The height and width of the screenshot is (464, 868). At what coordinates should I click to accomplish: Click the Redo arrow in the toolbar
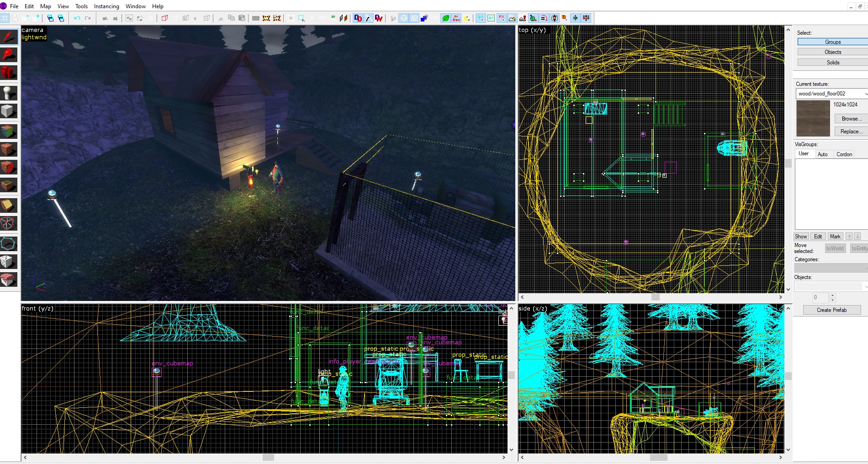click(88, 18)
